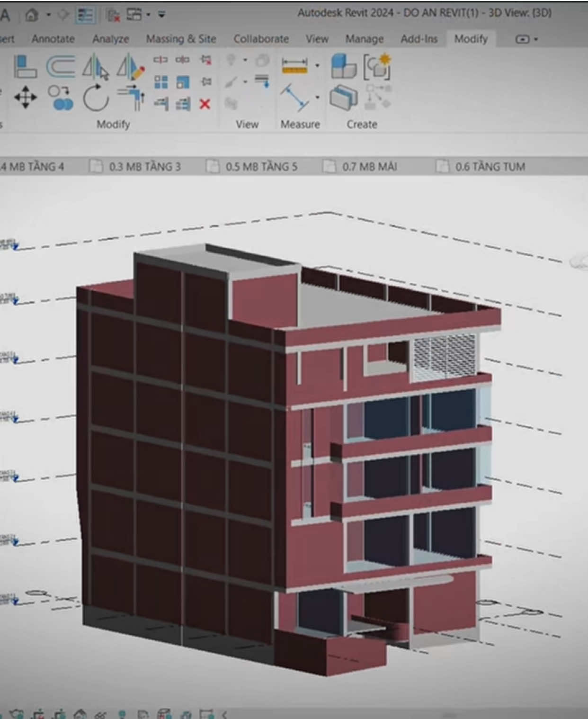Select the Offset tool

tap(61, 66)
